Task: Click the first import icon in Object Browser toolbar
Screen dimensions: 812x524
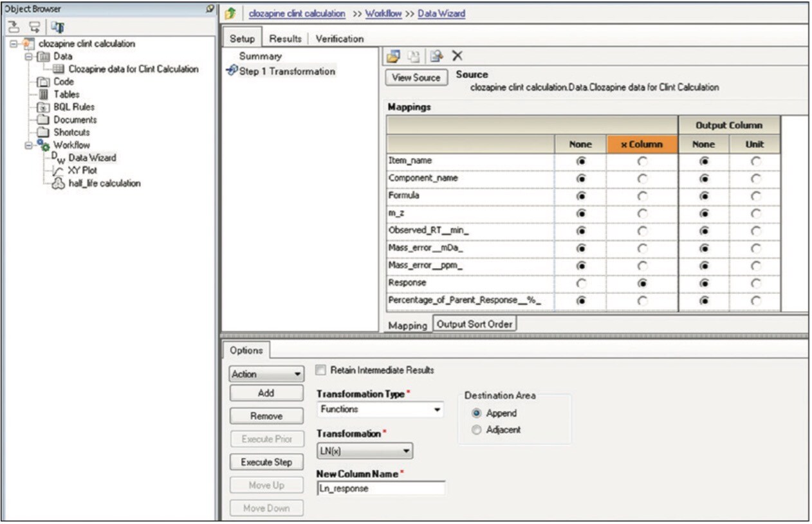Action: 12,26
